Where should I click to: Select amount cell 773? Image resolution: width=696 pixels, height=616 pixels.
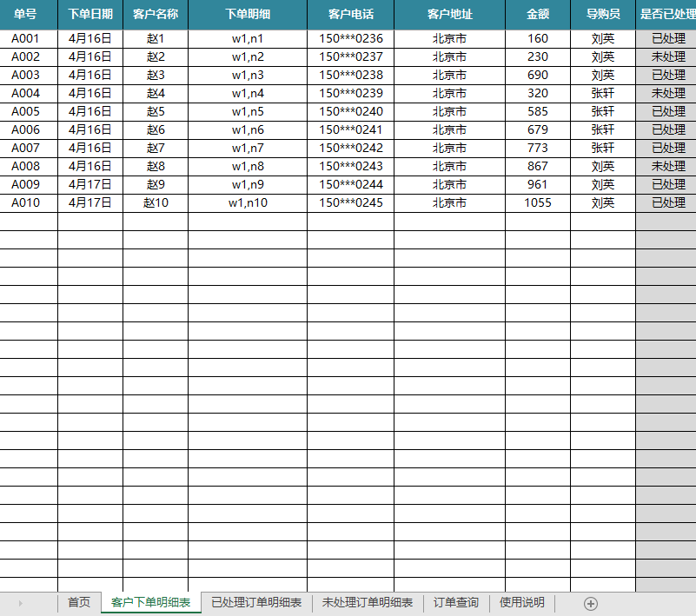click(x=538, y=149)
